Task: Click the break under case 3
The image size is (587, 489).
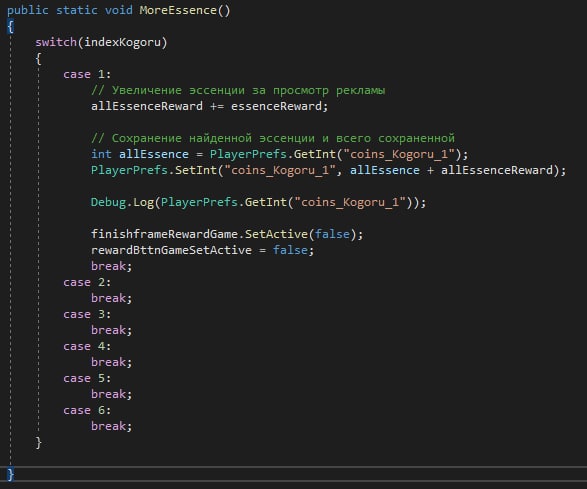Action: 111,330
